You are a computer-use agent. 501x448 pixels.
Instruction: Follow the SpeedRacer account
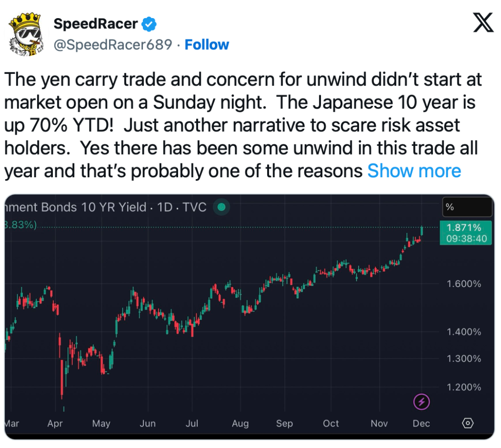[x=206, y=45]
